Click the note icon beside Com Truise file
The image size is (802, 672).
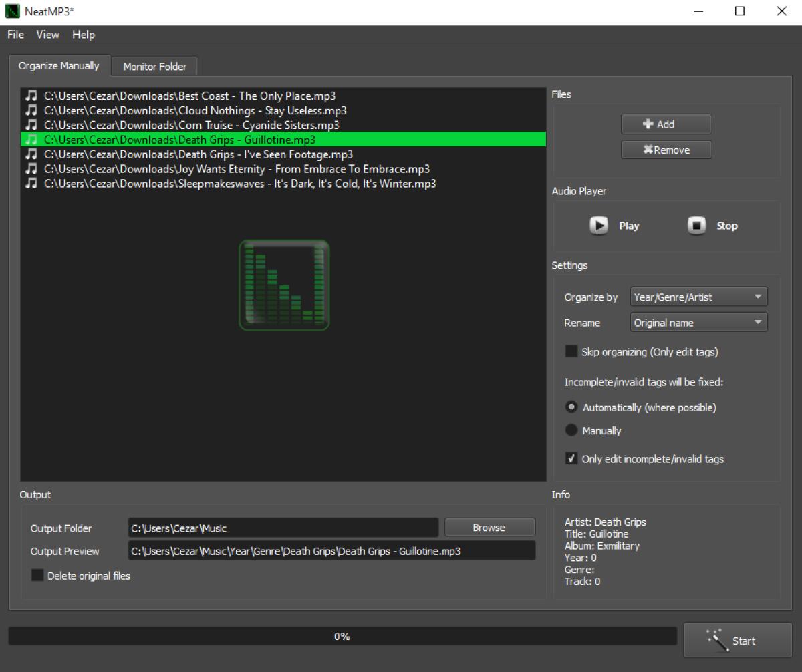[31, 125]
